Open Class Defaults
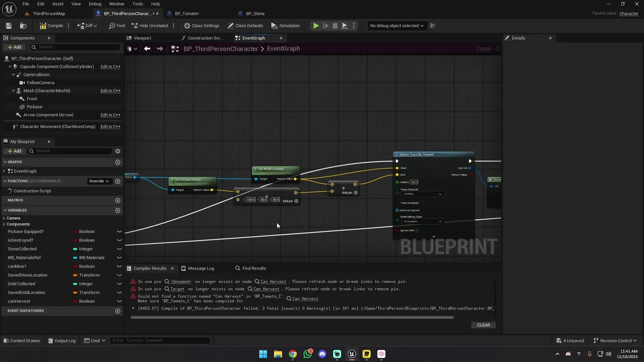 tap(245, 26)
